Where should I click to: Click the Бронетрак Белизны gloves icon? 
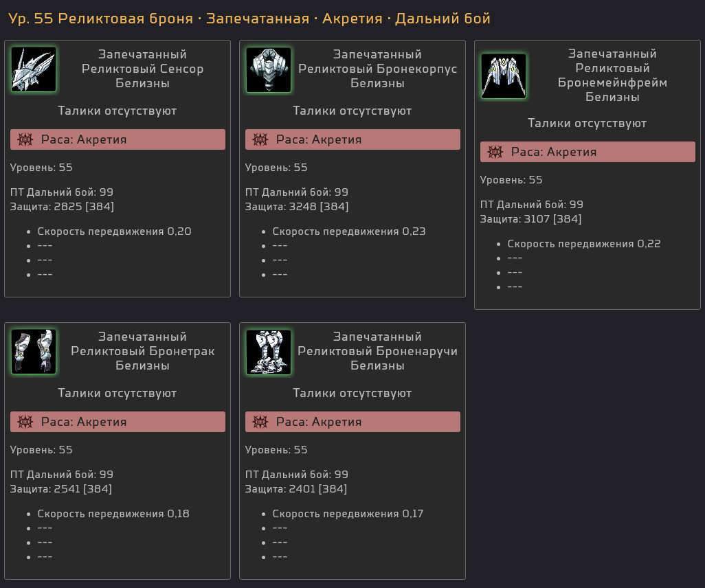click(34, 352)
